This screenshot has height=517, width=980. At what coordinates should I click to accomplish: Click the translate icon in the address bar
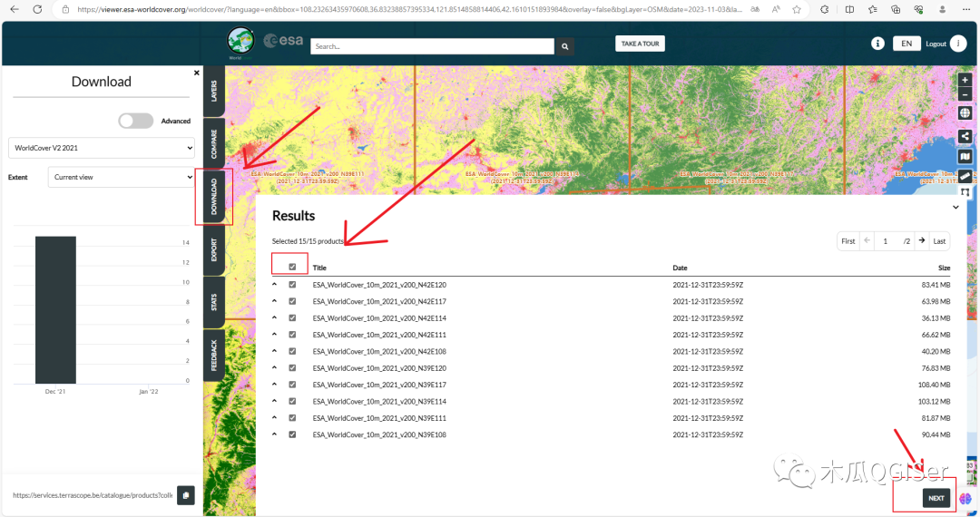[x=755, y=9]
